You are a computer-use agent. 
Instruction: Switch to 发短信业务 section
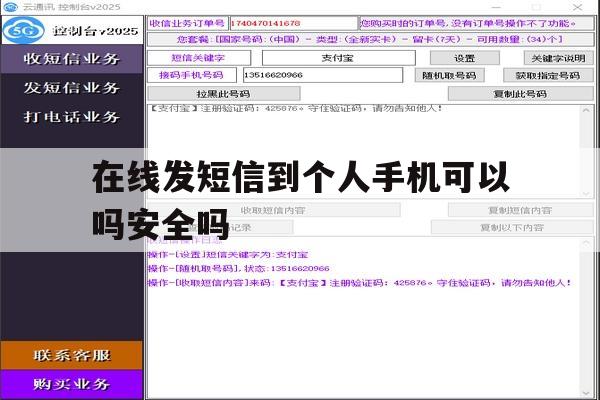[x=72, y=88]
